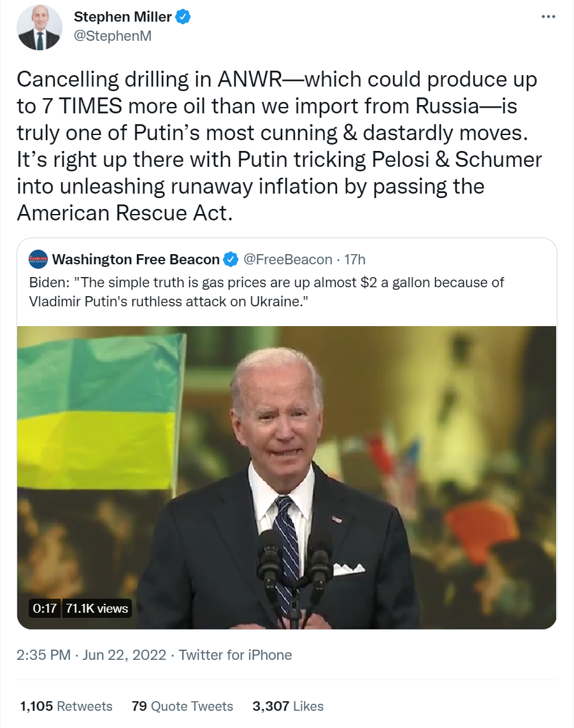Open the quoted tweet text about gas prices
Viewport: 574px width, 728px height.
[x=268, y=292]
